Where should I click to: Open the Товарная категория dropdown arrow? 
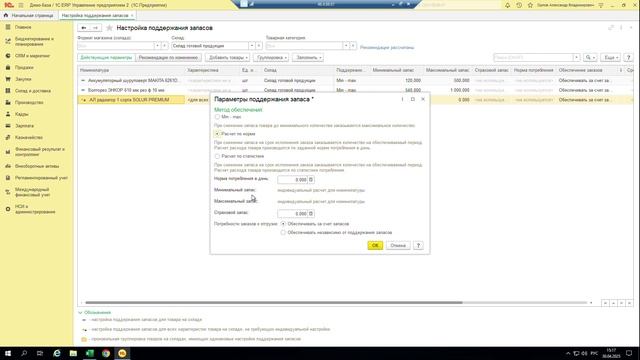coord(346,46)
